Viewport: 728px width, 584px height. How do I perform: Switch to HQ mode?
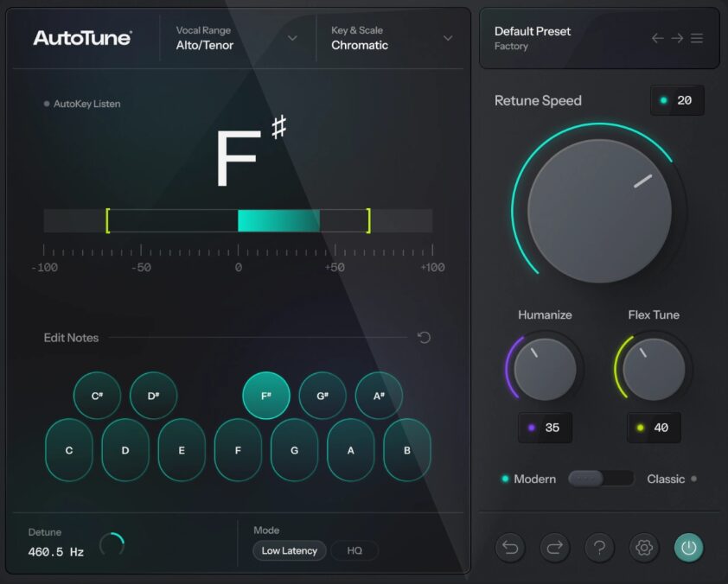pos(354,550)
